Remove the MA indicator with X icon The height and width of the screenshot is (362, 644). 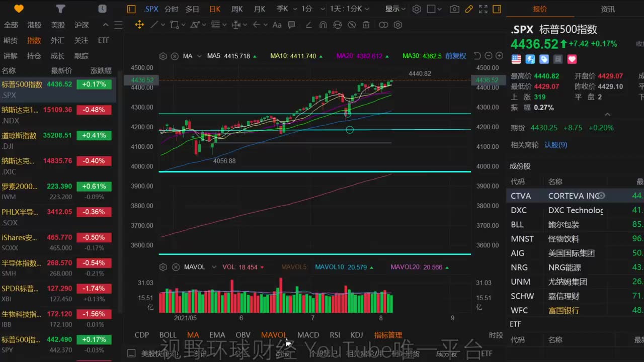(x=175, y=56)
